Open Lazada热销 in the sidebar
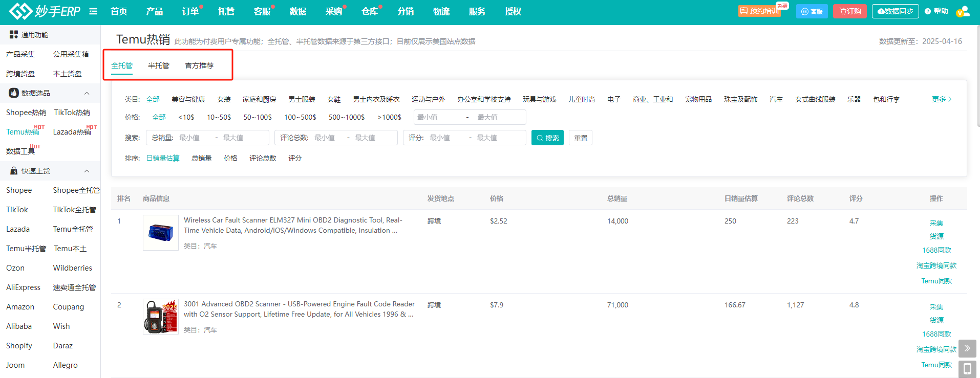The image size is (980, 378). (x=72, y=132)
